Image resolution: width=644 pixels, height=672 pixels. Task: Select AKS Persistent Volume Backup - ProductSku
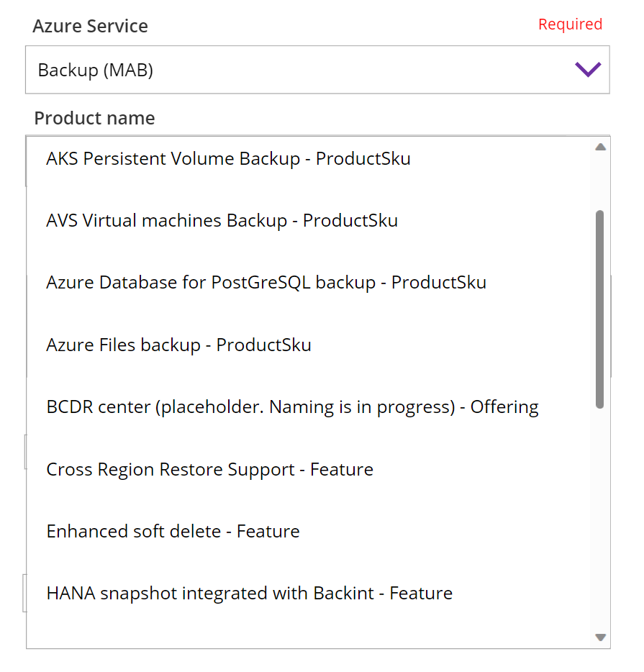coord(228,158)
